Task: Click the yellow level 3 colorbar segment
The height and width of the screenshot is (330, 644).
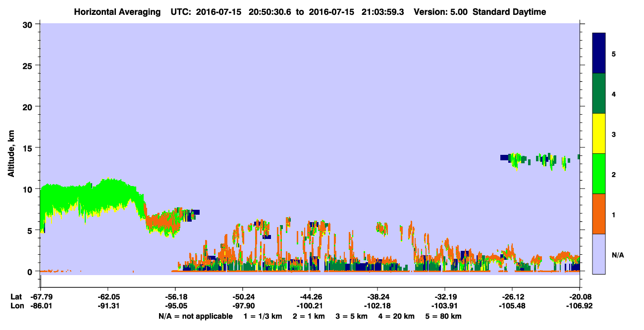Action: 599,134
